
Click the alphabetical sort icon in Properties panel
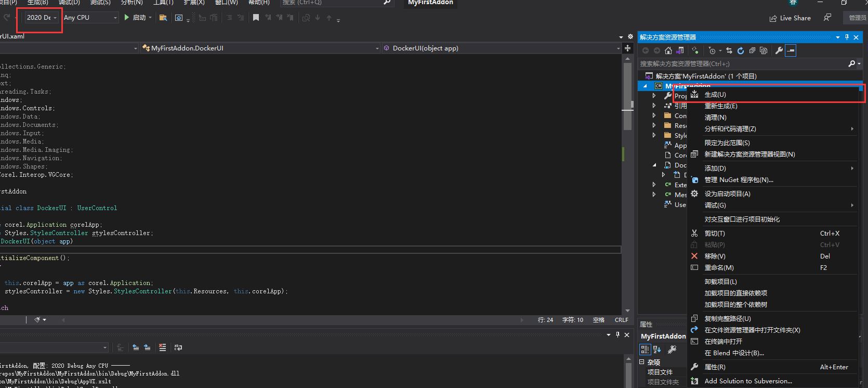click(657, 350)
